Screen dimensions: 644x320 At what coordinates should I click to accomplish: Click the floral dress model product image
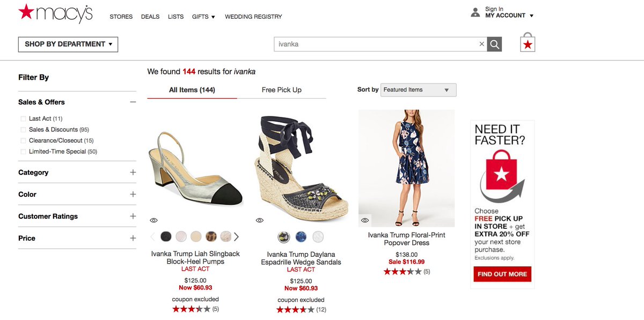click(x=406, y=168)
